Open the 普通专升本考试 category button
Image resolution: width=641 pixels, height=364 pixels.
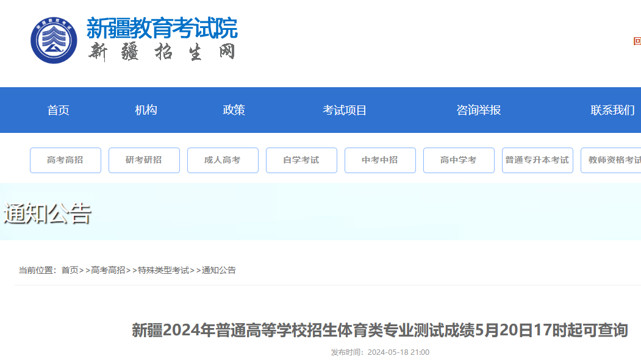pyautogui.click(x=537, y=160)
